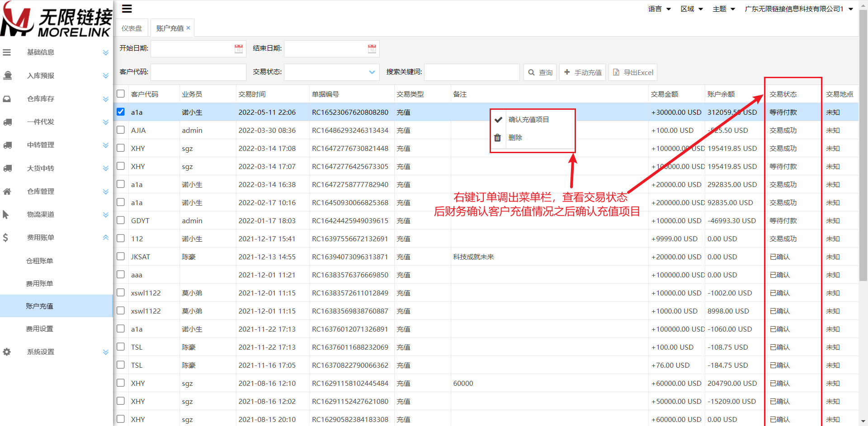Click the 大货中转 truck icon
868x426 pixels.
[x=7, y=168]
